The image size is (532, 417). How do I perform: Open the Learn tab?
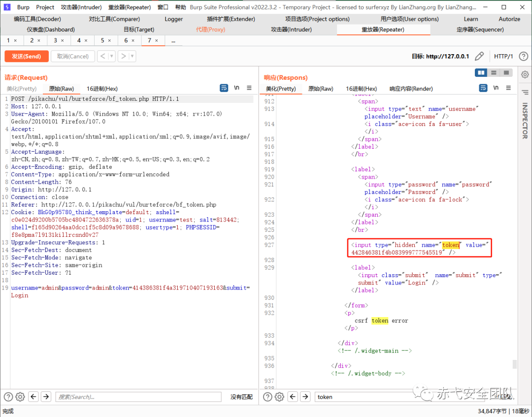coord(471,19)
